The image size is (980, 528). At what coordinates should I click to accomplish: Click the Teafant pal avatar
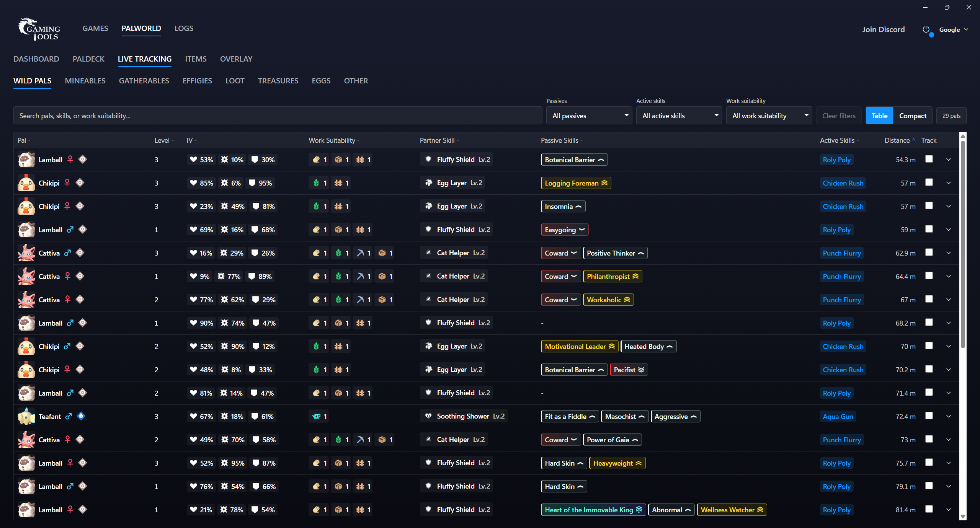26,416
